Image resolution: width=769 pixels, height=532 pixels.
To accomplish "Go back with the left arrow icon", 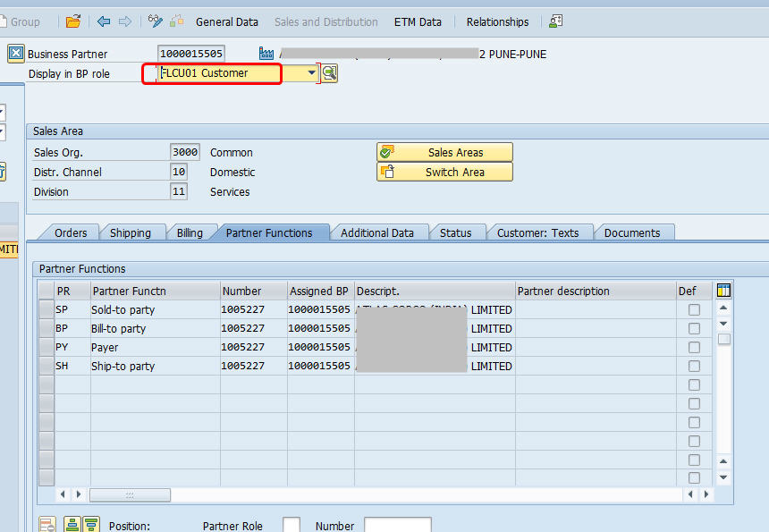I will pos(104,21).
